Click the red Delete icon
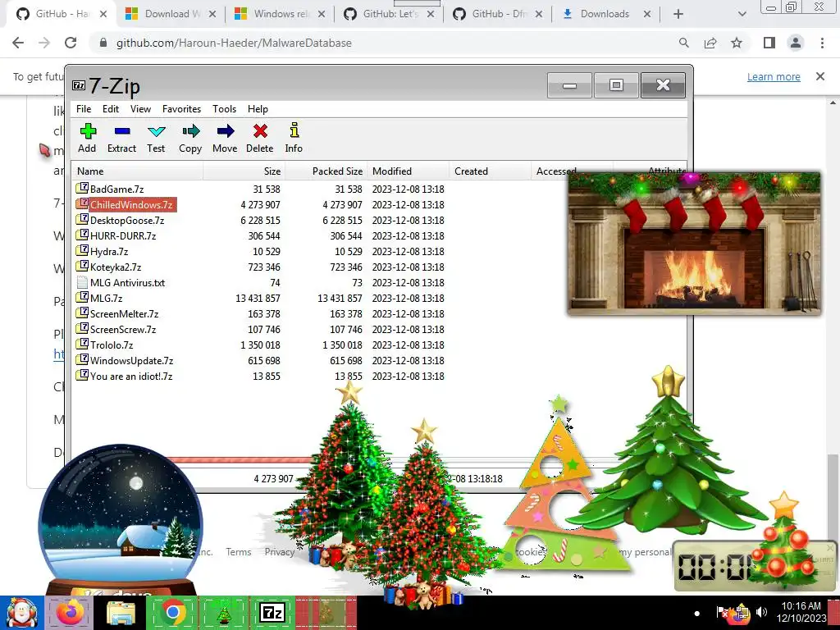 coord(260,131)
